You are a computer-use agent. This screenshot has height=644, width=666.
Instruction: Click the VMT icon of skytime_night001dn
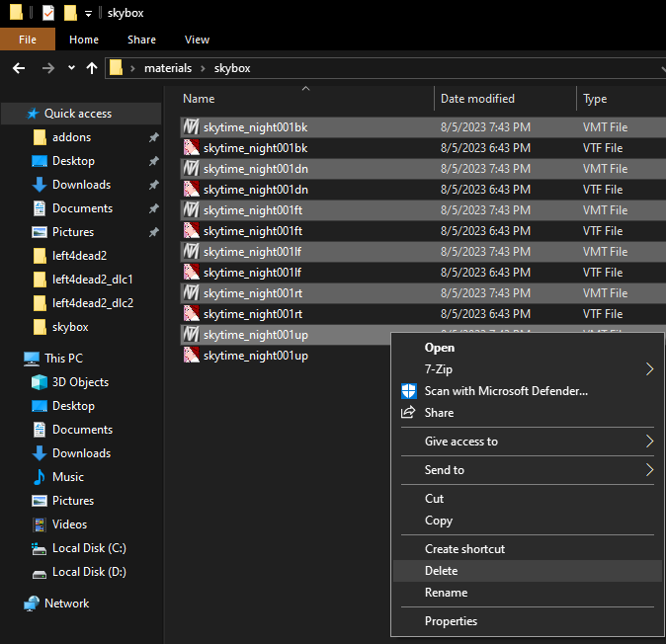click(x=191, y=169)
